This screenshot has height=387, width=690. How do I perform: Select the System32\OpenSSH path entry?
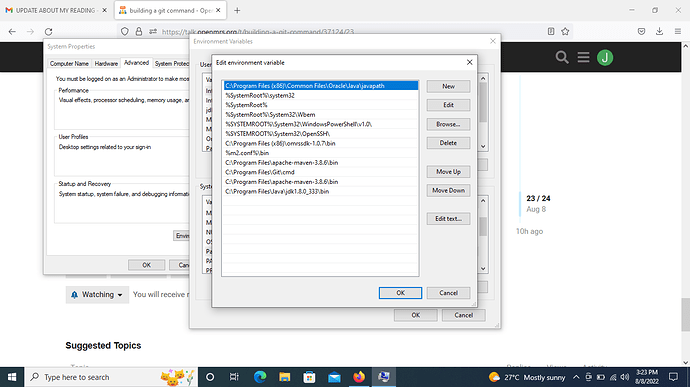coord(321,134)
